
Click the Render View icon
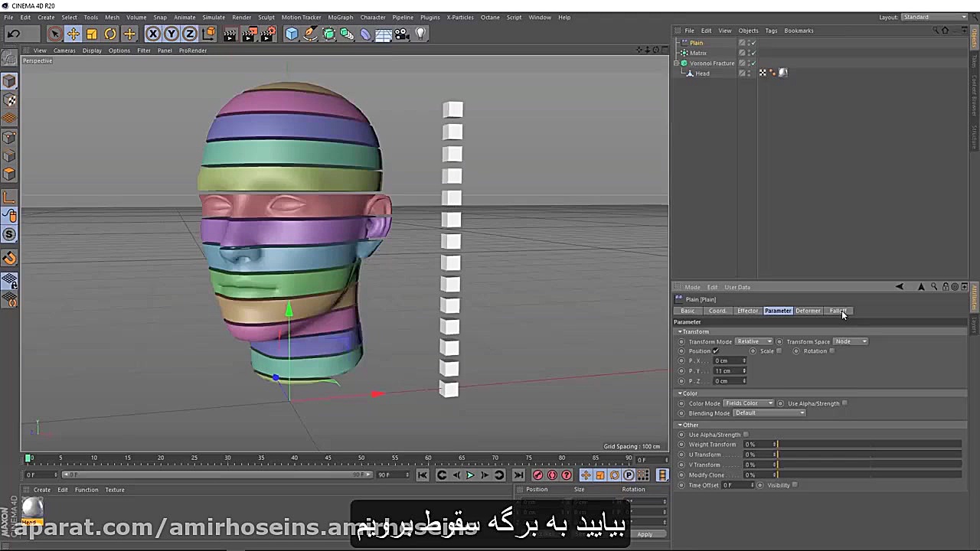pos(230,33)
